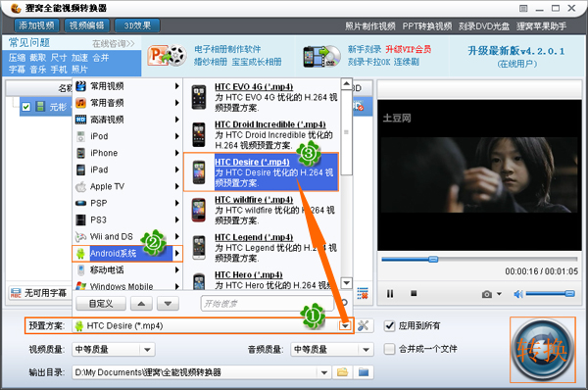Choose HTC wildfire (*.mp4) preset
The image size is (588, 390).
(263, 210)
